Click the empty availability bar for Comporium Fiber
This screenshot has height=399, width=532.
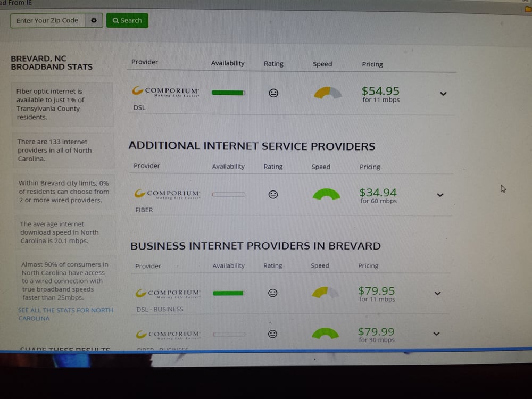[229, 195]
